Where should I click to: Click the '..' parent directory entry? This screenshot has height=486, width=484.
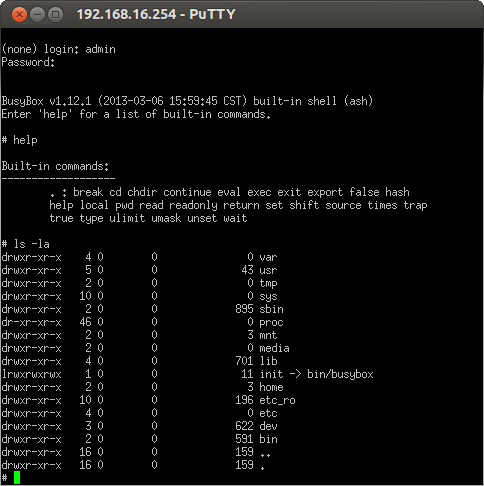click(x=265, y=455)
